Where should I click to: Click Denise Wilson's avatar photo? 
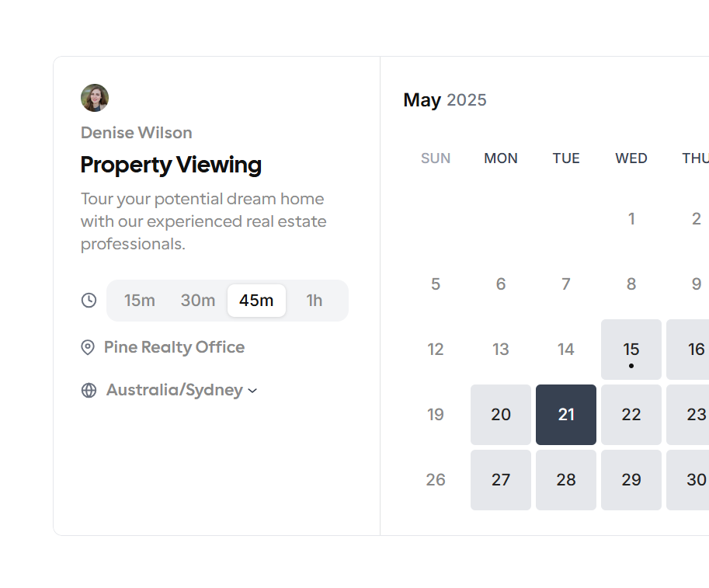tap(95, 98)
